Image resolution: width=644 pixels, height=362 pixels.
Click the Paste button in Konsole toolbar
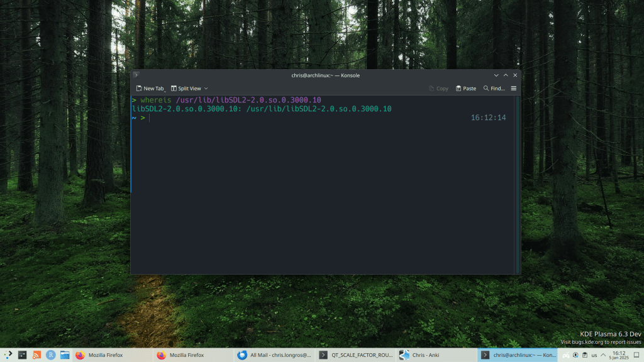click(x=466, y=89)
